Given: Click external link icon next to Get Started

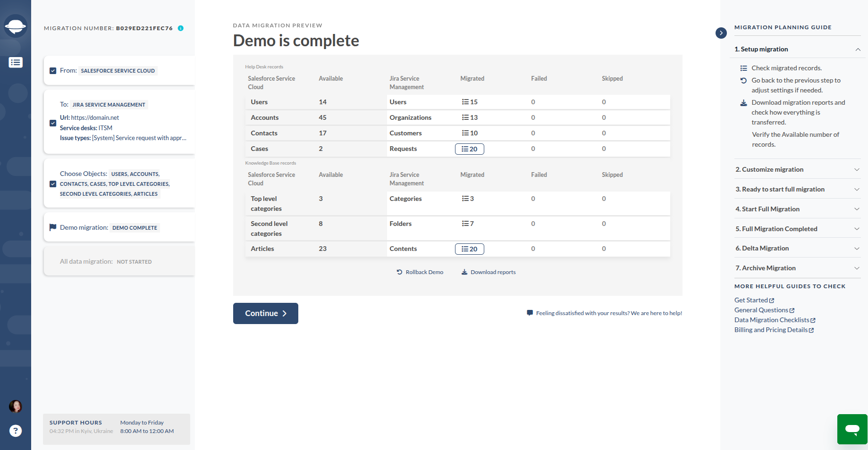Looking at the screenshot, I should [x=772, y=300].
